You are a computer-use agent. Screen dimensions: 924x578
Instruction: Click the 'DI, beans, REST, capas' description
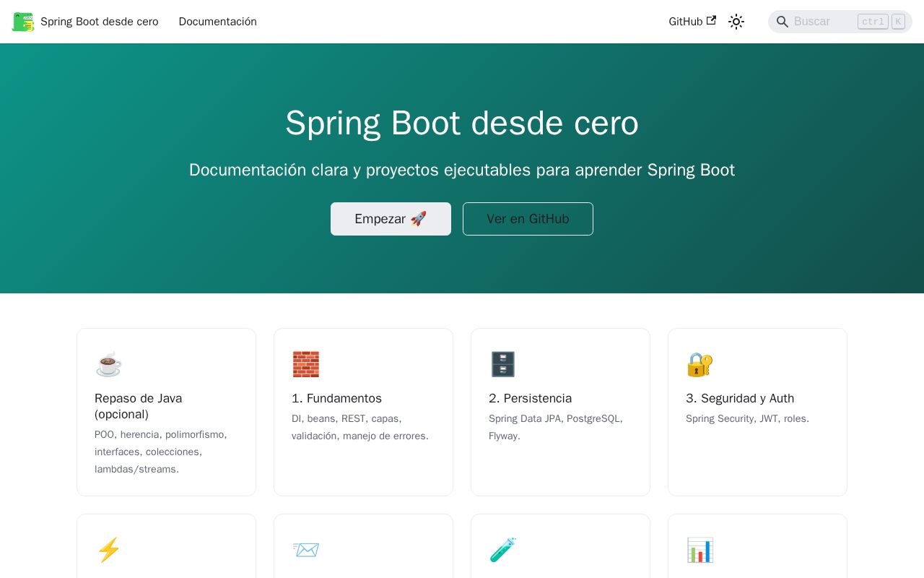pos(360,427)
